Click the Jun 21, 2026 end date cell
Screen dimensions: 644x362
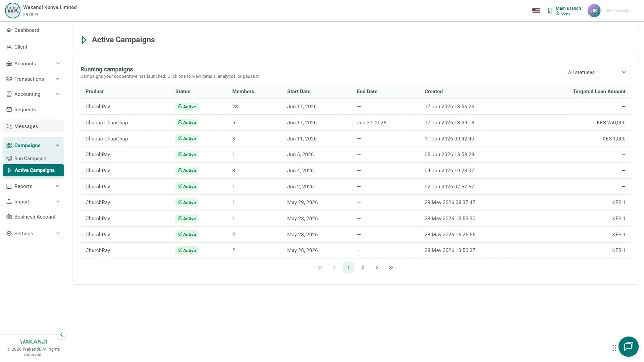pyautogui.click(x=371, y=123)
